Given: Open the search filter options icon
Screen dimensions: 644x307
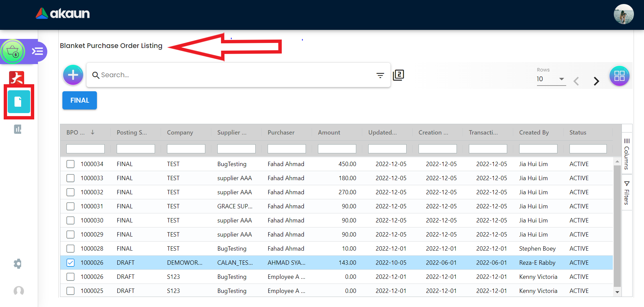Looking at the screenshot, I should pos(380,75).
